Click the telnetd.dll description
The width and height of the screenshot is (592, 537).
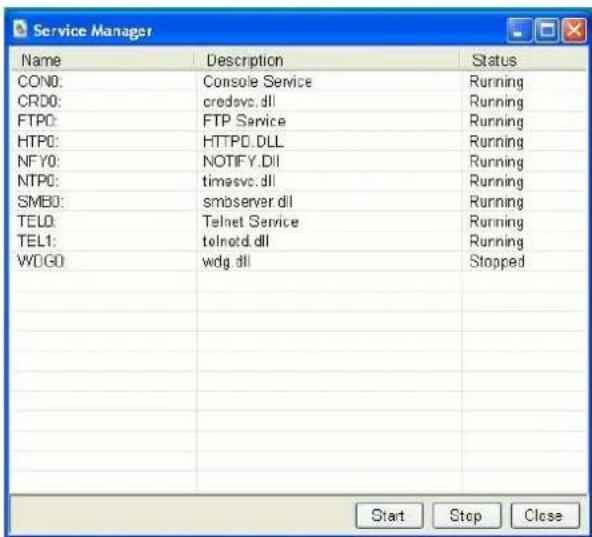(236, 241)
